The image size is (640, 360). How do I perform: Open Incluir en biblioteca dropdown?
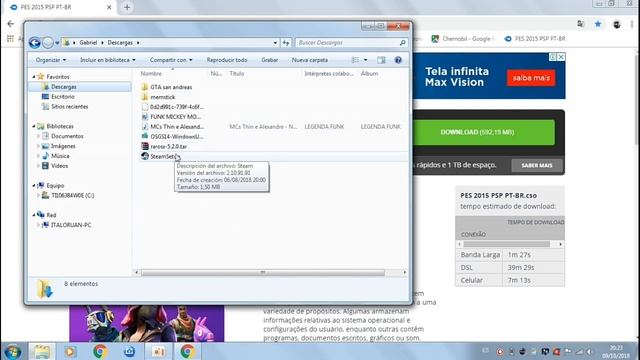(x=108, y=60)
